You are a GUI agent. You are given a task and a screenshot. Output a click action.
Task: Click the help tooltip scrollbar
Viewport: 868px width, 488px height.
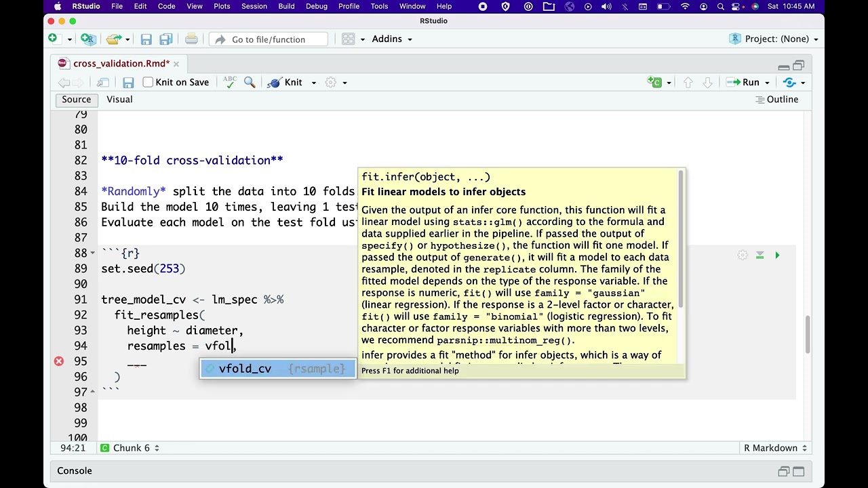682,239
